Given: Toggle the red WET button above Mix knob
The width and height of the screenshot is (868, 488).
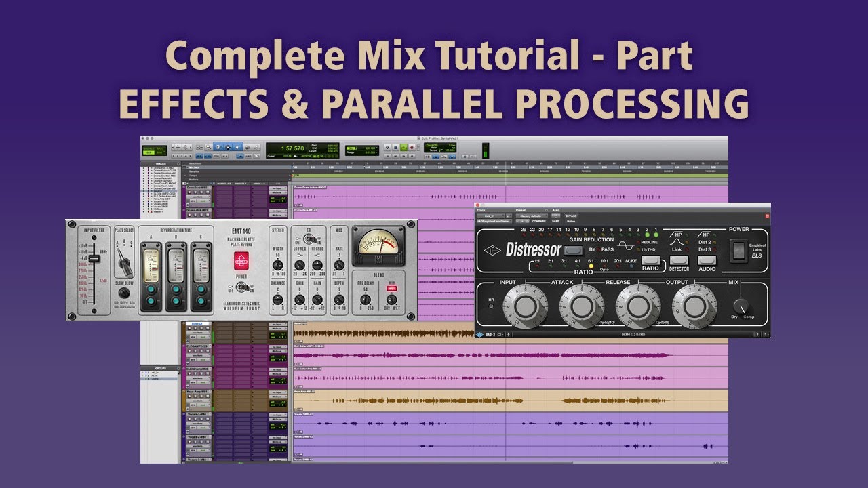Looking at the screenshot, I should [391, 289].
